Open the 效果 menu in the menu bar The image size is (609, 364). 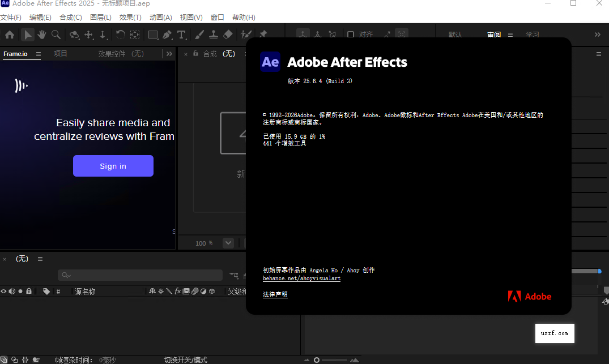pos(130,17)
